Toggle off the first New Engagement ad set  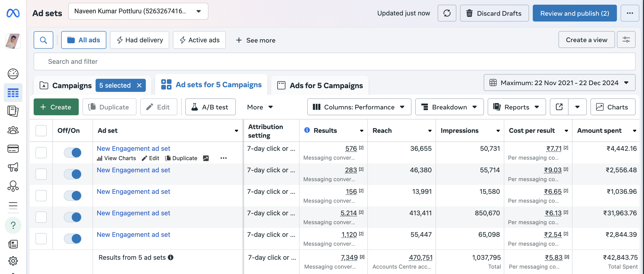[72, 153]
